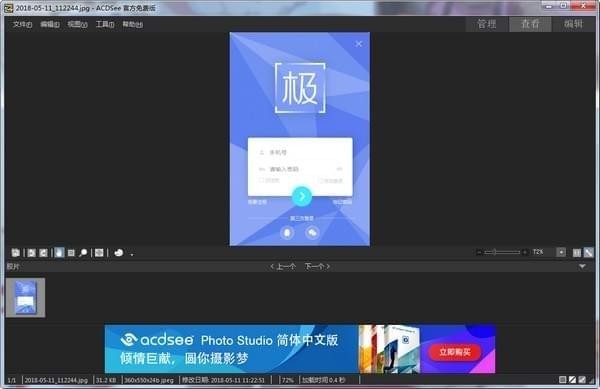Click the QQ icon in the previewed image
The image size is (600, 389).
point(287,233)
